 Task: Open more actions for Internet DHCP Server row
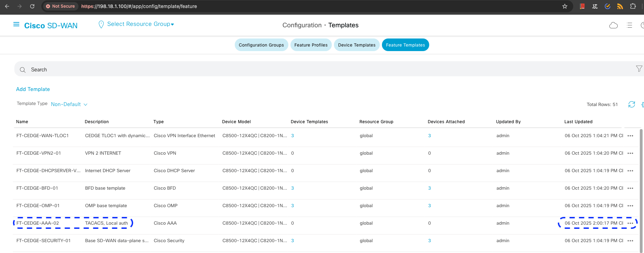[x=630, y=171]
